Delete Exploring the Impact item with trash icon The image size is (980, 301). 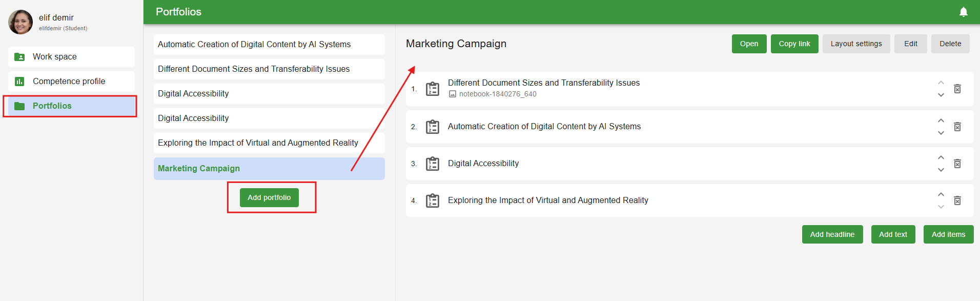(x=957, y=200)
